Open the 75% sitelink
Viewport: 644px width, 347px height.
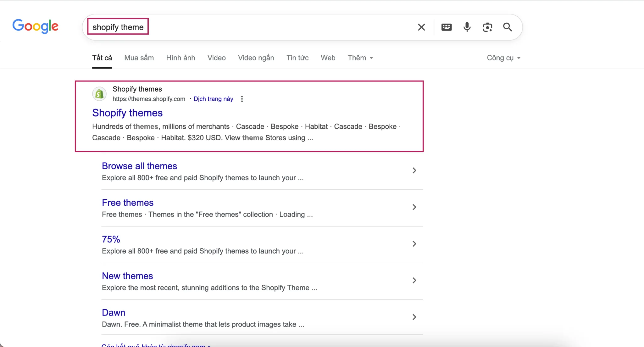[111, 239]
